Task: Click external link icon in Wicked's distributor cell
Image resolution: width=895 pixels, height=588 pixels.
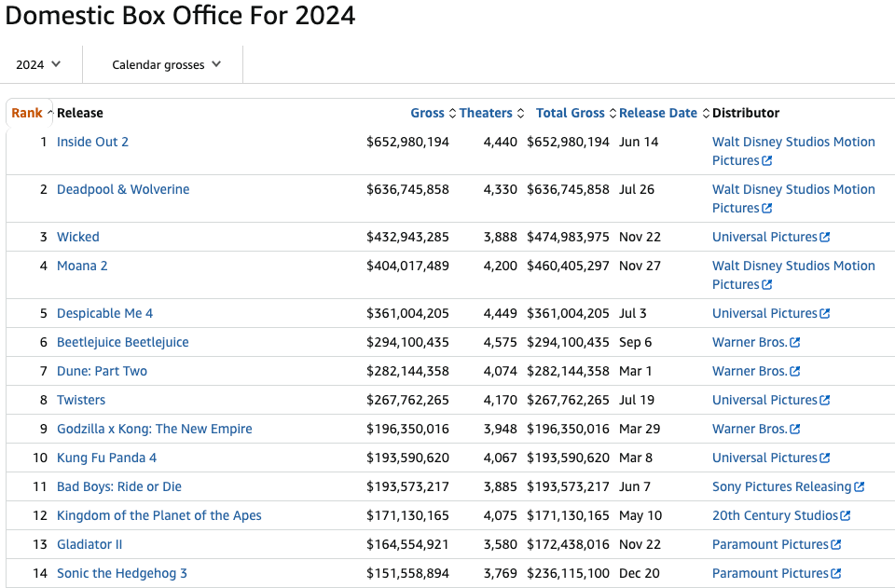Action: (x=825, y=238)
